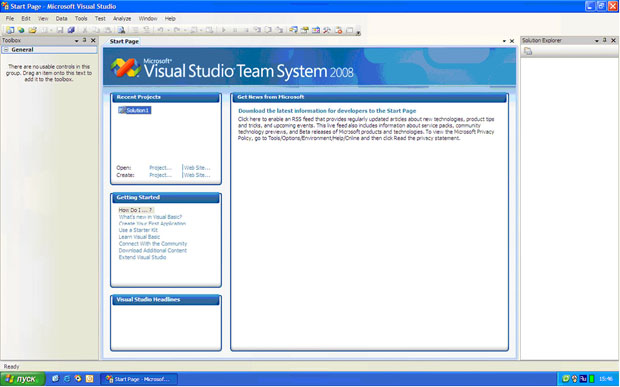This screenshot has height=387, width=620.
Task: Open the Toolbox window position dropdown arrow
Action: (x=76, y=41)
